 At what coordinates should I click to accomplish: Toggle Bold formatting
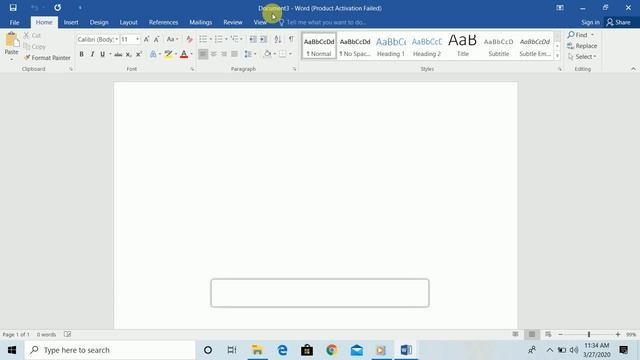click(82, 54)
